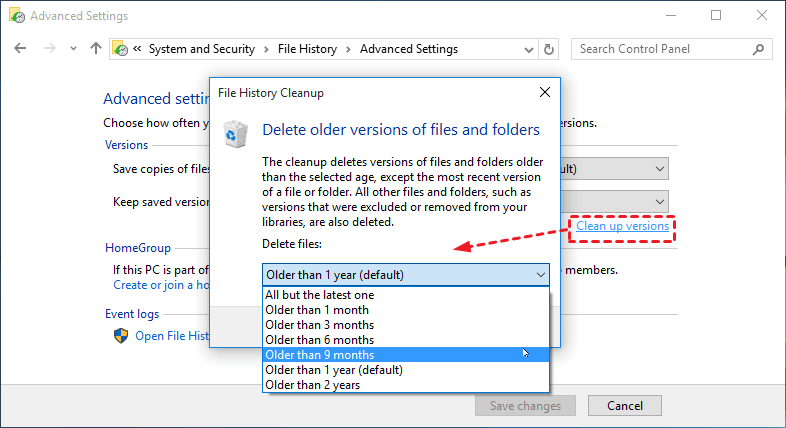Pick "Older than 2 years" option

click(314, 385)
